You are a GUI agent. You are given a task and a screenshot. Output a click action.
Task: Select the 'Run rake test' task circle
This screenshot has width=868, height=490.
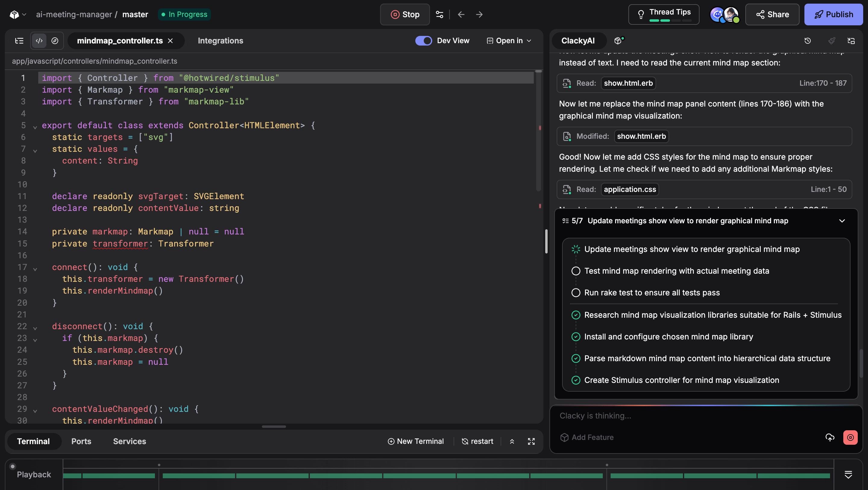pyautogui.click(x=576, y=293)
